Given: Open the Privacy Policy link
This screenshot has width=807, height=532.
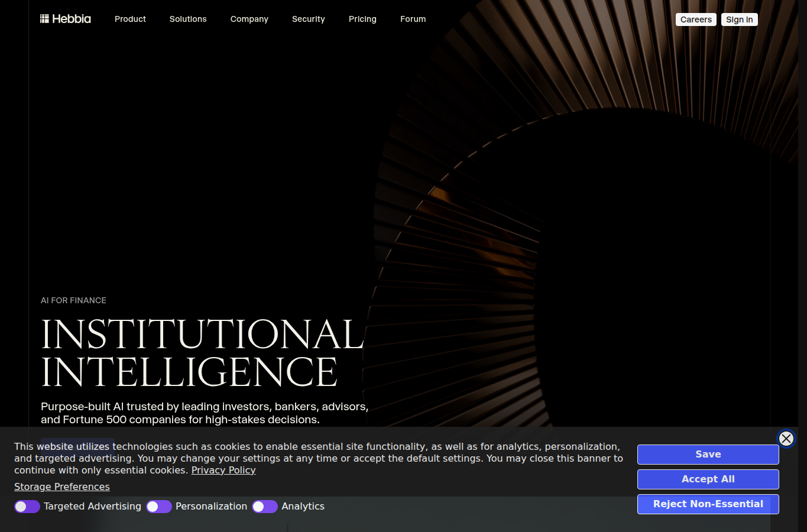Looking at the screenshot, I should click(x=223, y=471).
